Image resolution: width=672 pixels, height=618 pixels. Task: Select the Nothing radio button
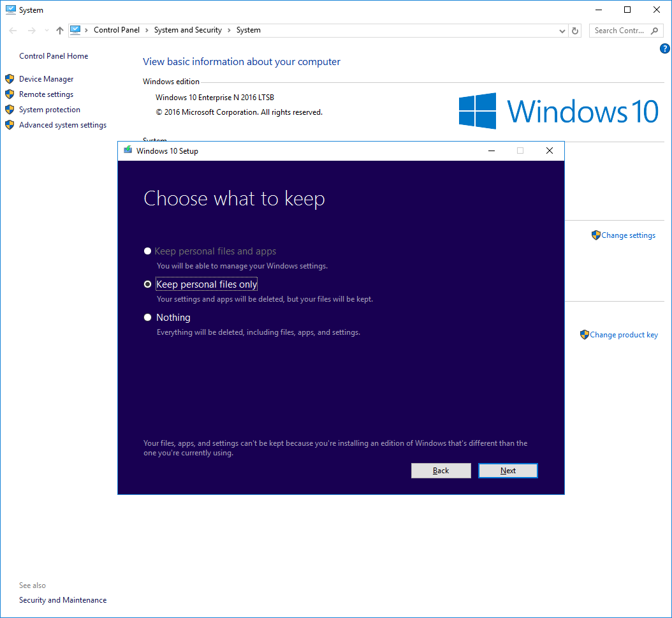click(147, 318)
